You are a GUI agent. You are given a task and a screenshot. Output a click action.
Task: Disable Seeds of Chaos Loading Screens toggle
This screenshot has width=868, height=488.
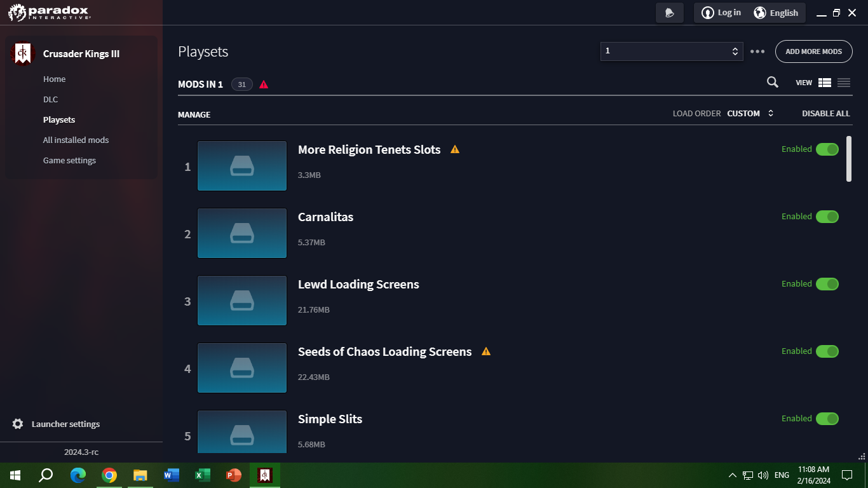(x=827, y=351)
